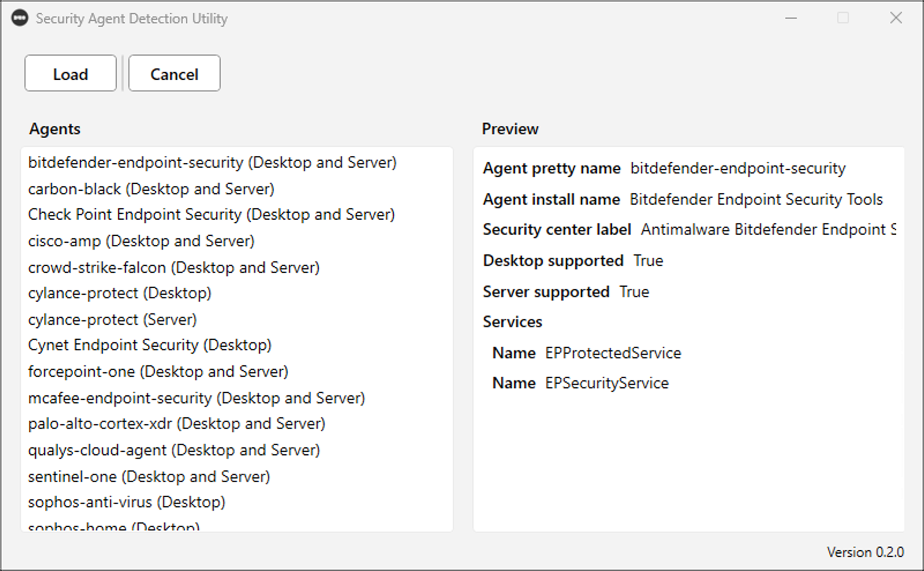This screenshot has width=924, height=571.
Task: Pick the mcafee-endpoint-security agent
Action: [197, 398]
